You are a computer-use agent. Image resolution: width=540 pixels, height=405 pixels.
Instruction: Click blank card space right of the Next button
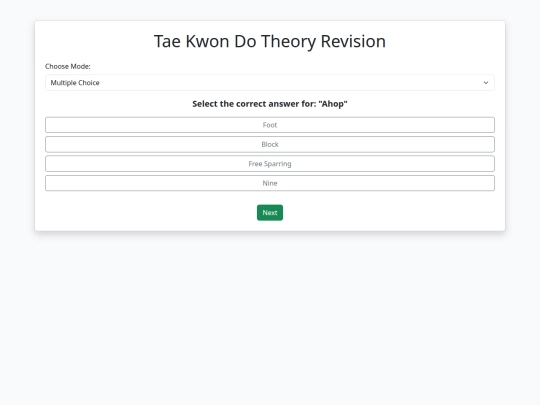tap(389, 212)
